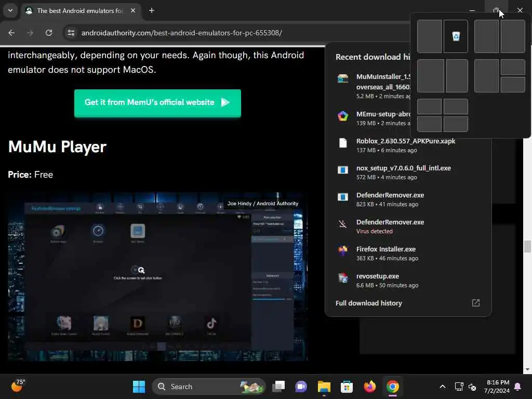This screenshot has width=532, height=399.
Task: Click the Firefox Installer file icon
Action: coord(343,251)
